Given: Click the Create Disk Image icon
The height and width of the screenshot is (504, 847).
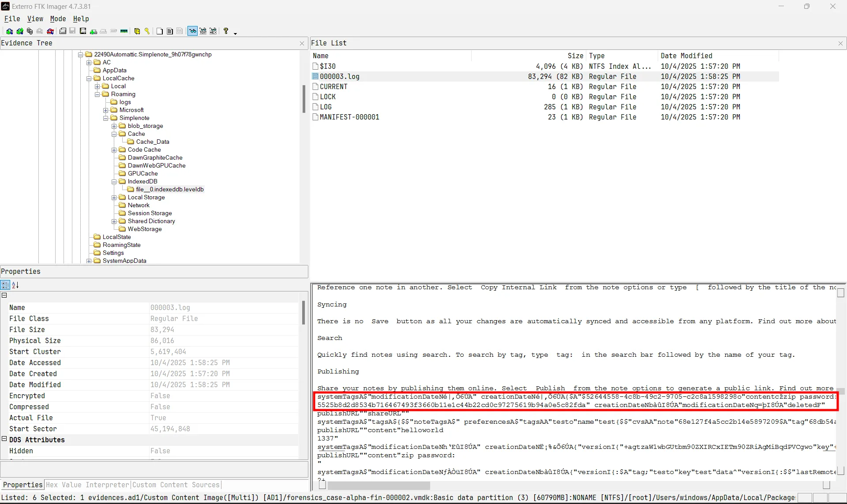Looking at the screenshot, I should point(63,31).
